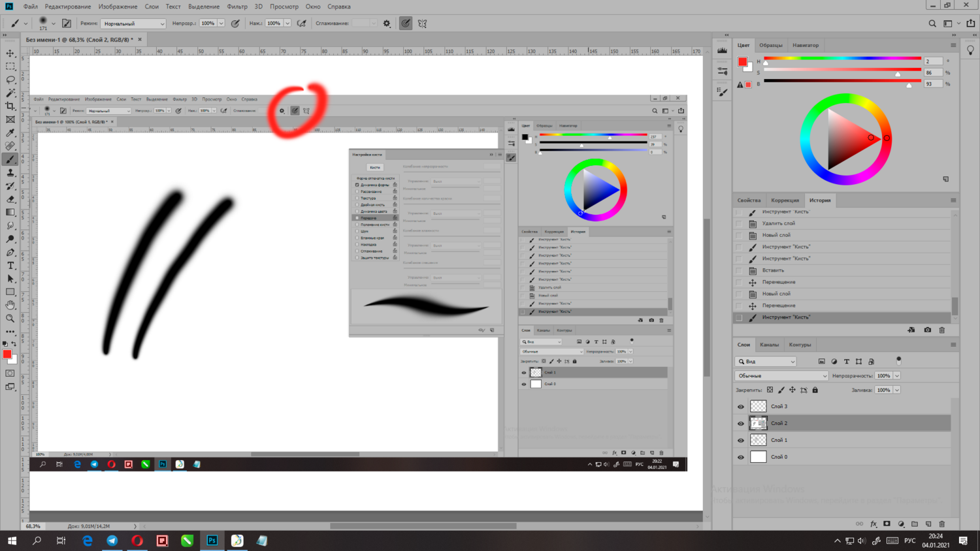Open the Файл menu
This screenshot has width=980, height=551.
pos(31,7)
